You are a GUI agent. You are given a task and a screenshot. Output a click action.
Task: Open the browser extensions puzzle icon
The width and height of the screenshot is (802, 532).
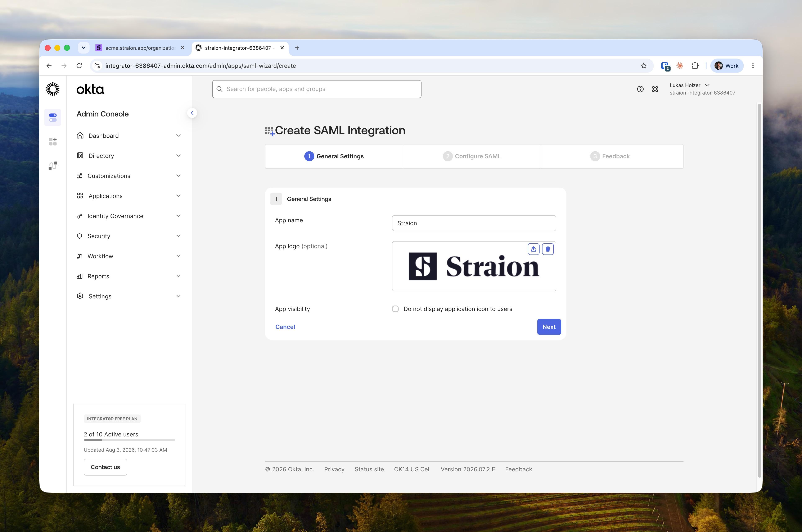point(695,66)
